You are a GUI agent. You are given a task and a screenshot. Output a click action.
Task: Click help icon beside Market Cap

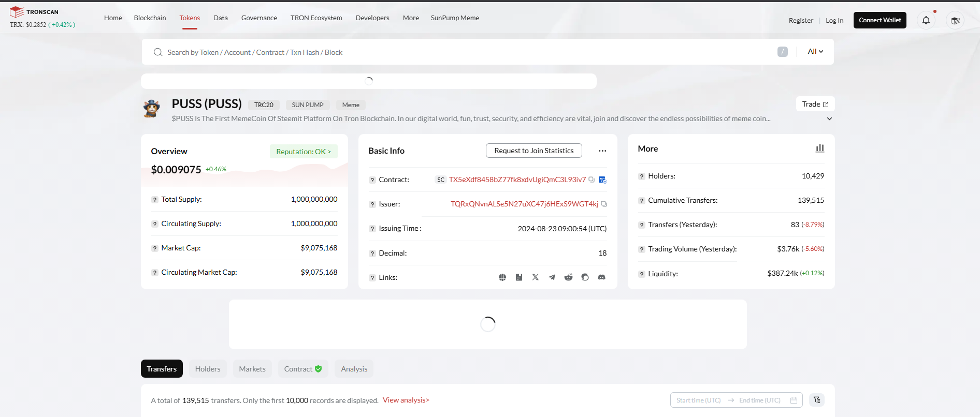(154, 248)
